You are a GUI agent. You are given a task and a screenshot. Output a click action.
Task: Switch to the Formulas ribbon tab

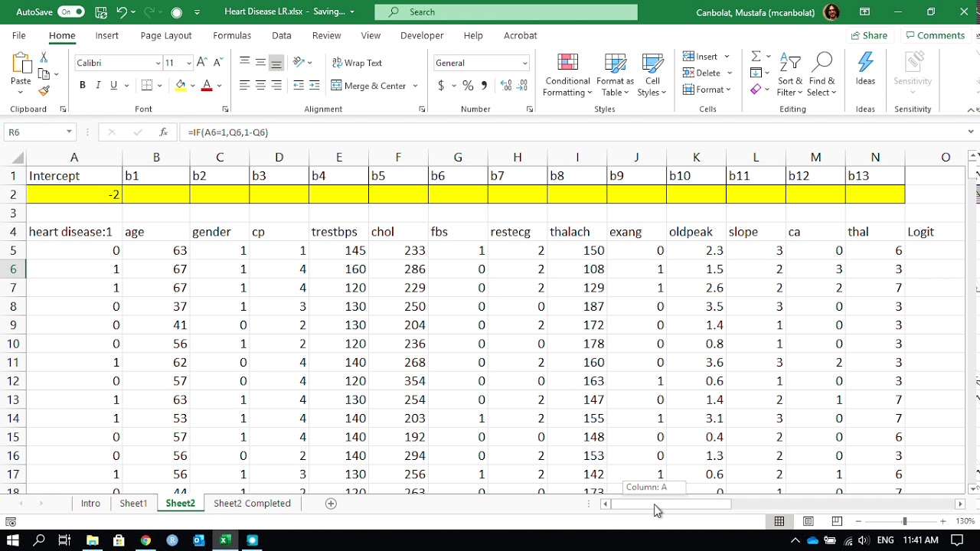232,35
